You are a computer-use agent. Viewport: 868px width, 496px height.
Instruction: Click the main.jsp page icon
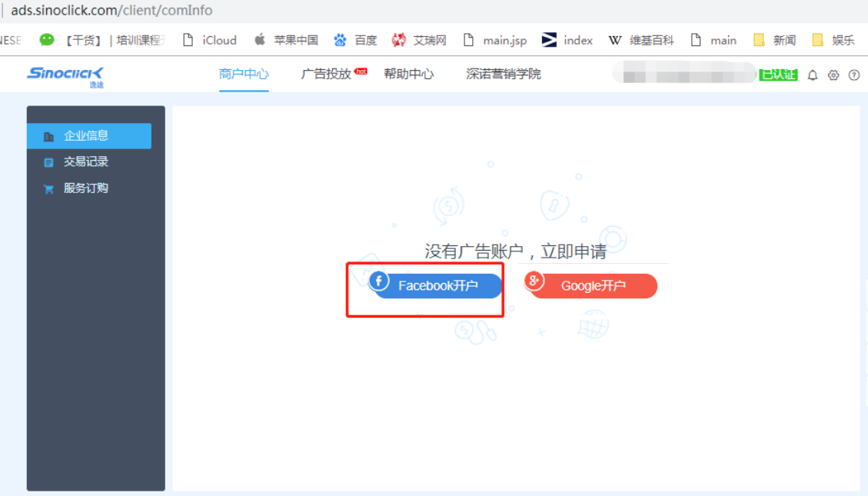469,40
